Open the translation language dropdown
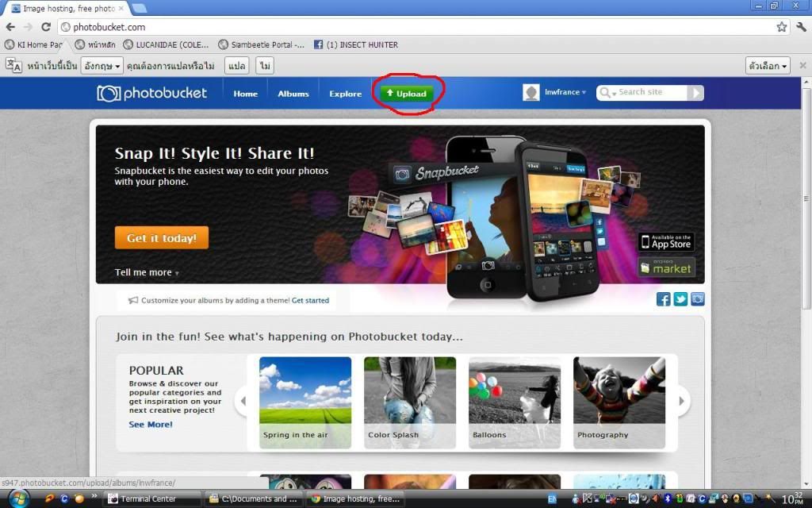The height and width of the screenshot is (508, 812). [x=102, y=66]
